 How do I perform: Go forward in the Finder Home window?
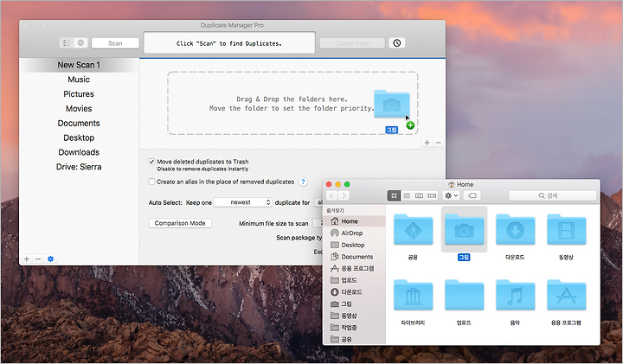point(344,195)
